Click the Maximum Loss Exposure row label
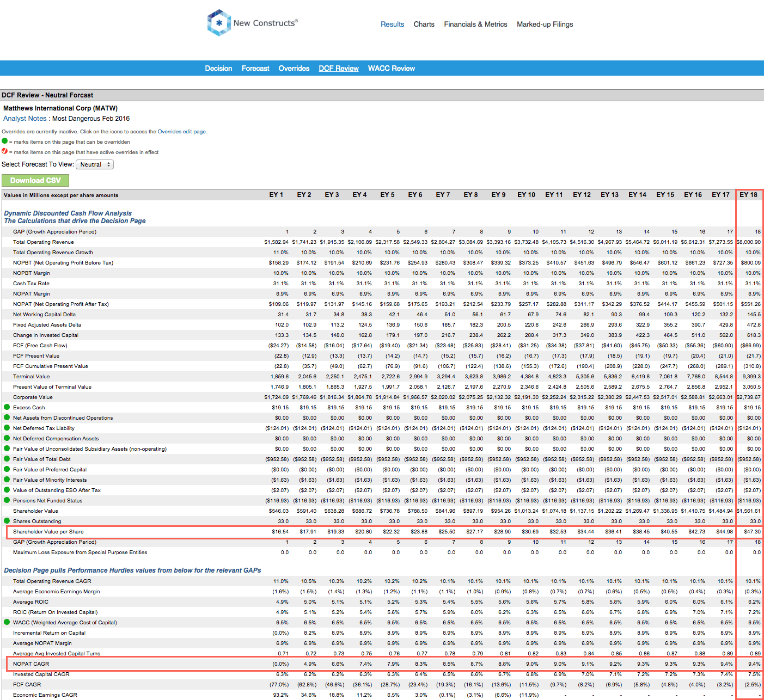 point(80,552)
